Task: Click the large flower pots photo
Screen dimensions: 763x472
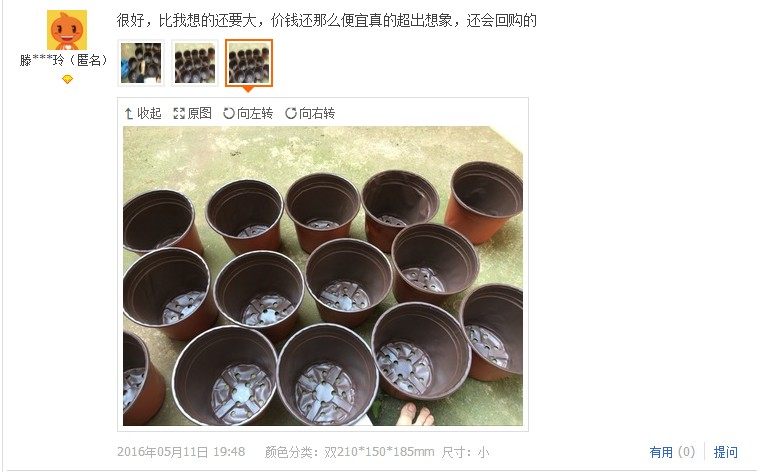Action: pyautogui.click(x=323, y=276)
